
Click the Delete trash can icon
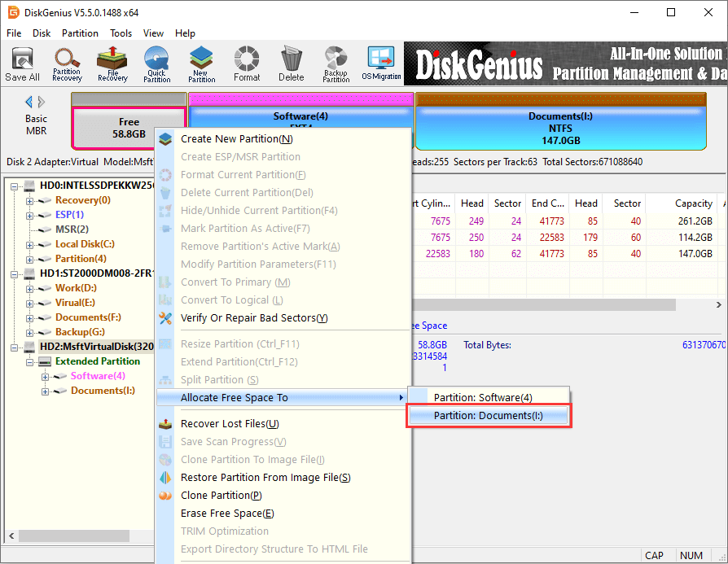tap(291, 64)
